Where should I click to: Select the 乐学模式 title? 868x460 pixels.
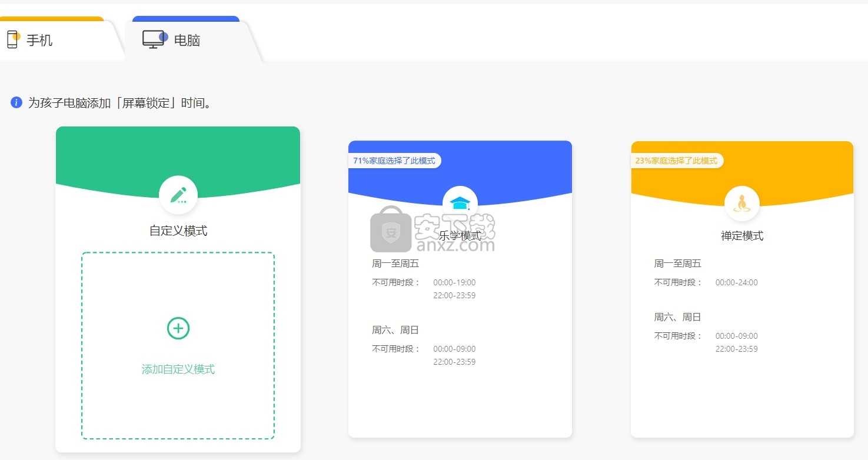[x=460, y=236]
